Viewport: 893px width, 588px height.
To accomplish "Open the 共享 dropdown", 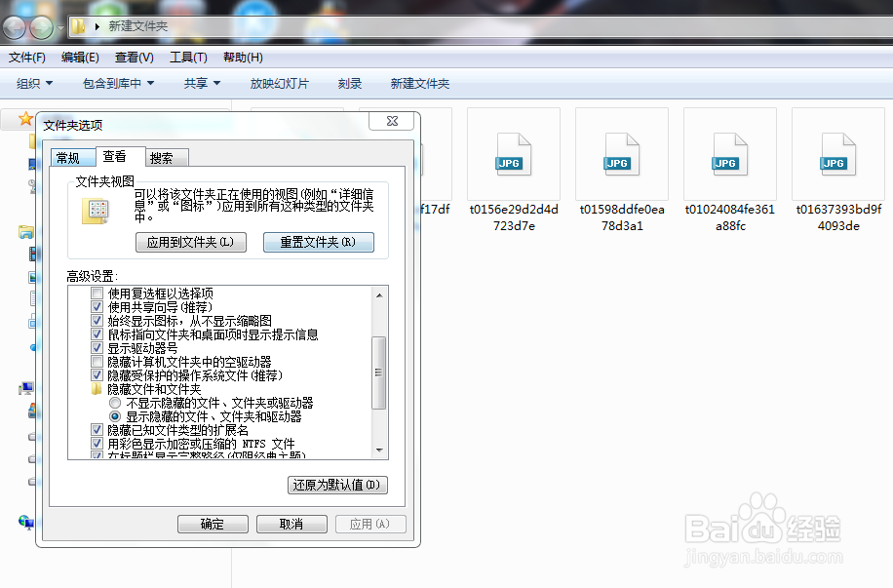I will click(x=200, y=83).
